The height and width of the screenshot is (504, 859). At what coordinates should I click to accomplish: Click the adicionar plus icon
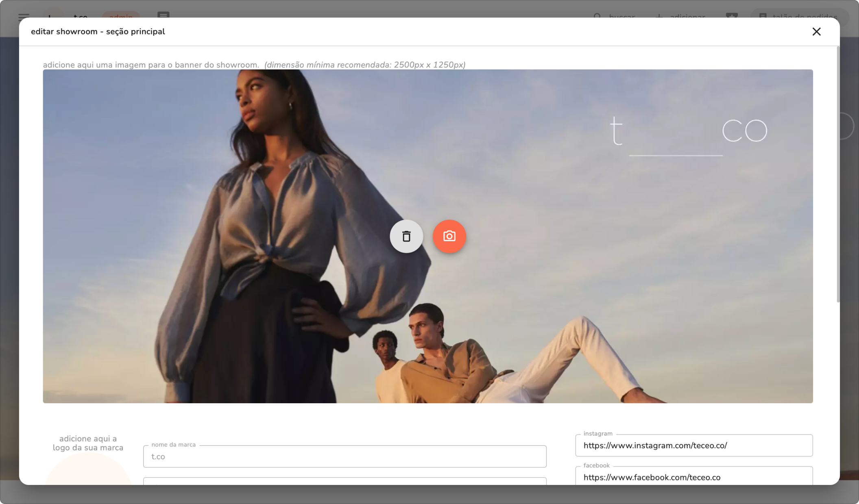659,15
